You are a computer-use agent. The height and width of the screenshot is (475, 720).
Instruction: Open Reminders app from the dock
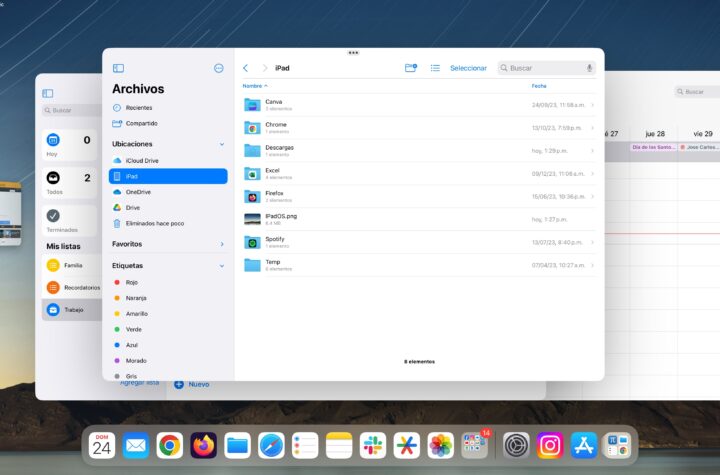305,445
